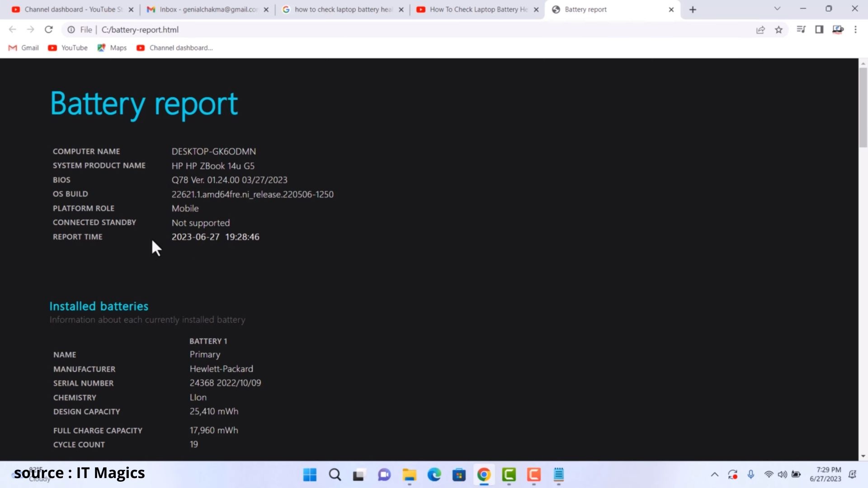Viewport: 868px width, 488px height.
Task: Open the Chat icon in the taskbar
Action: [384, 475]
